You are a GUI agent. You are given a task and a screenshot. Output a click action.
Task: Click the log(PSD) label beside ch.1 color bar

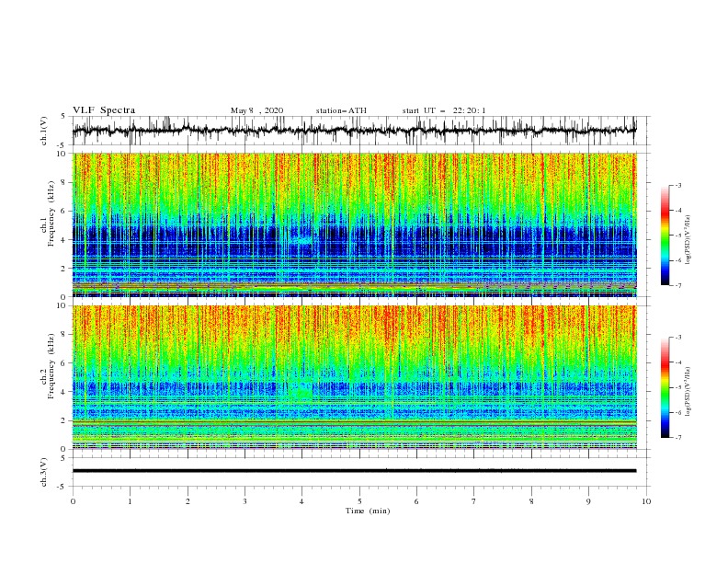(688, 240)
